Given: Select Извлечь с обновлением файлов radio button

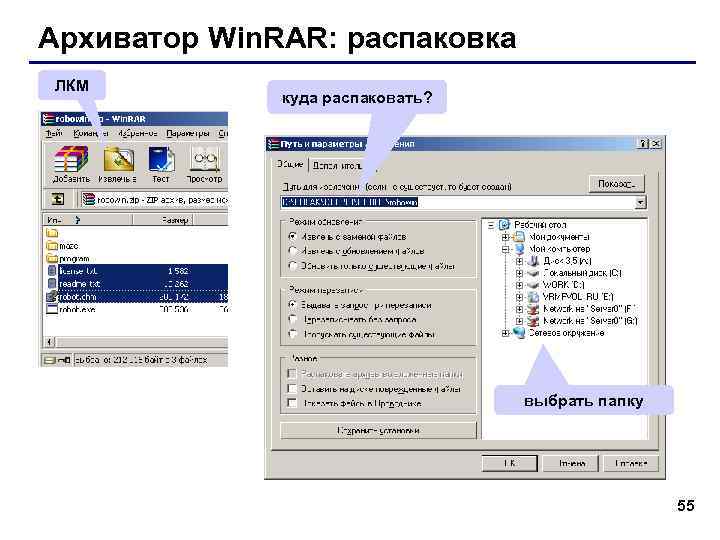Looking at the screenshot, I should [x=292, y=251].
